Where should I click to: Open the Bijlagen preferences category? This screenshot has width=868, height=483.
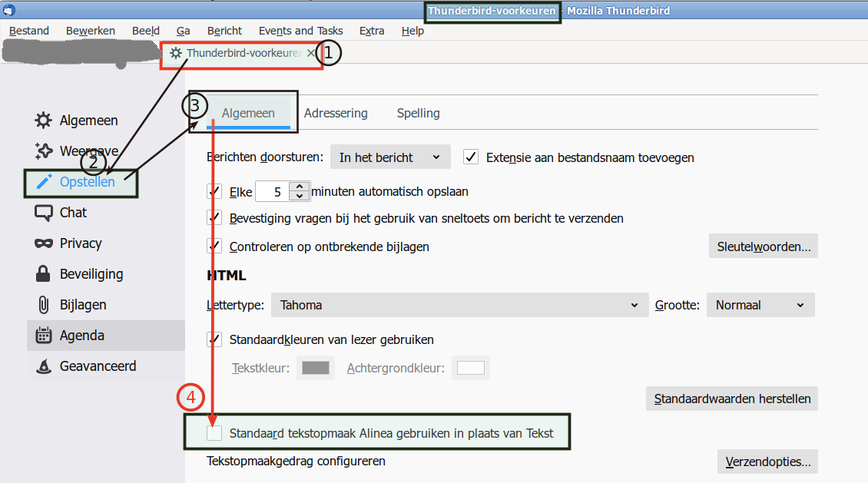pos(105,305)
